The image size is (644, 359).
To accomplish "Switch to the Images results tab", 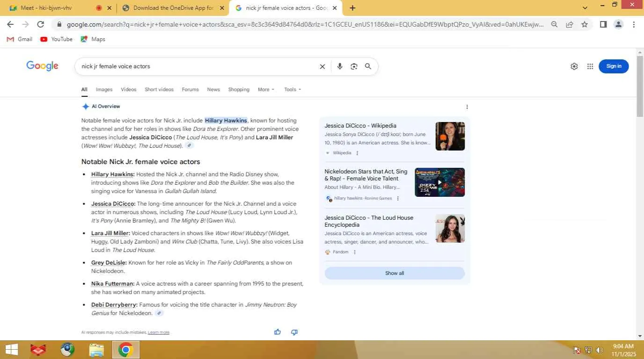I will pos(104,89).
